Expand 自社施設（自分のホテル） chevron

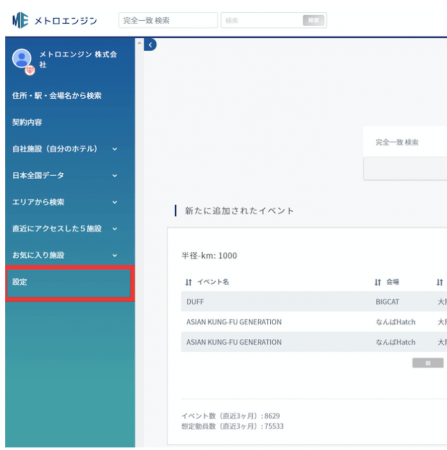coord(115,149)
